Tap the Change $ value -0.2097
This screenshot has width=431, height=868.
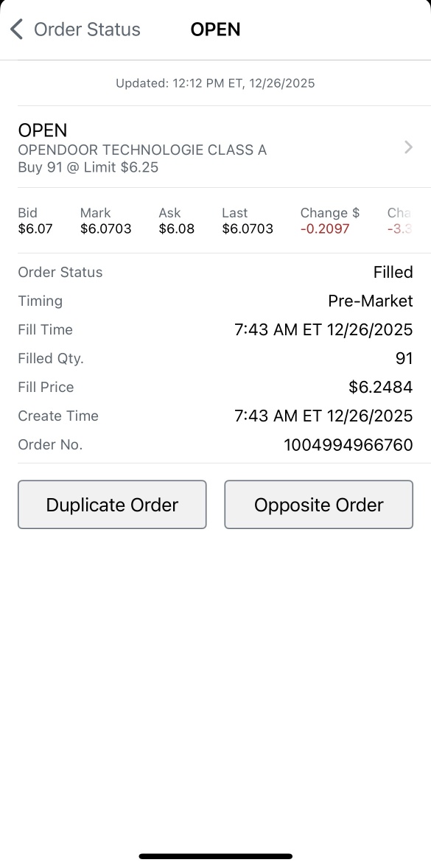click(325, 228)
